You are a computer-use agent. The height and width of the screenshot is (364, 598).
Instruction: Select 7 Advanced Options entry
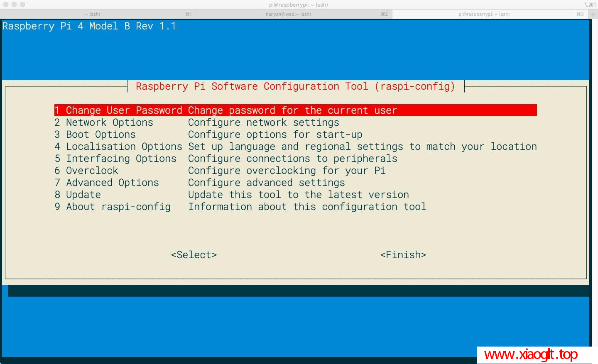tap(107, 183)
